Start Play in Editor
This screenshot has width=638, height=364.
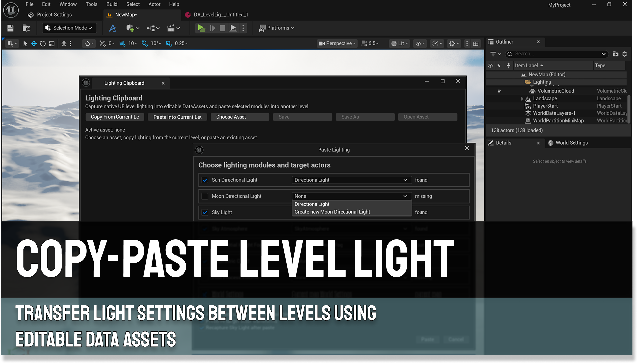(201, 28)
